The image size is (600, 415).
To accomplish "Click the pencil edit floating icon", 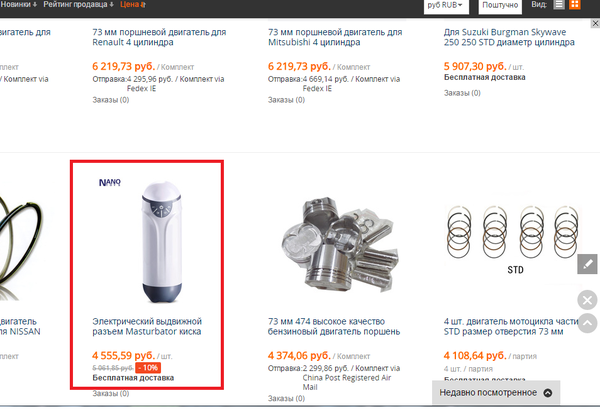I will (587, 264).
